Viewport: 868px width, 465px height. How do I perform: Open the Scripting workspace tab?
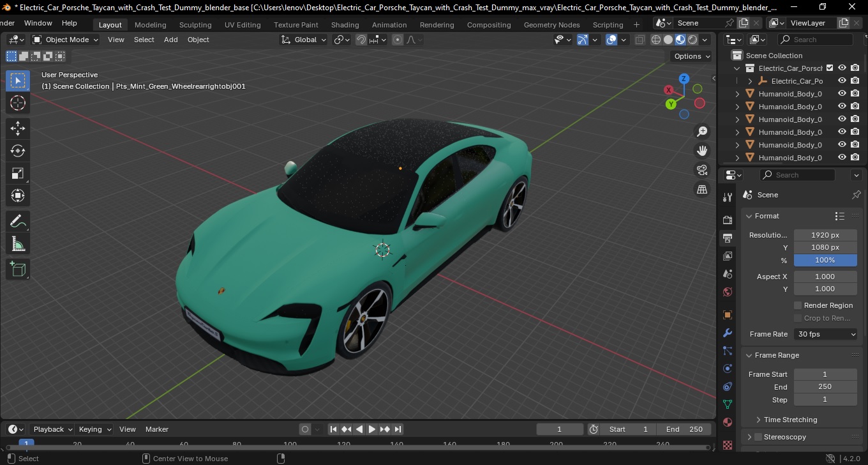(608, 25)
